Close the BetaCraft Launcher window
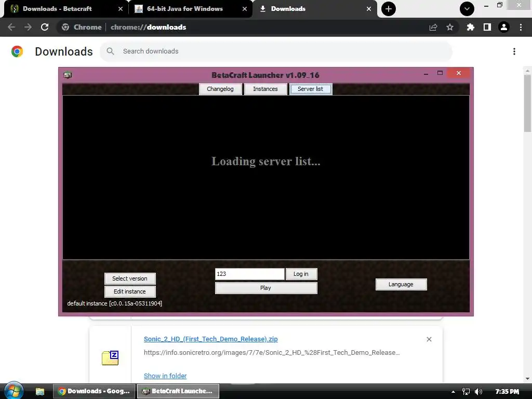 coord(458,73)
